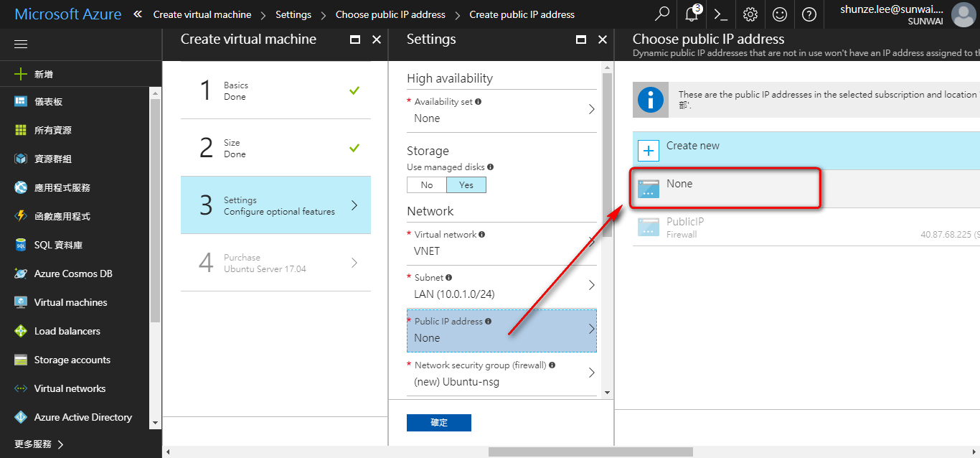
Task: Open portal settings gear
Action: coord(750,14)
